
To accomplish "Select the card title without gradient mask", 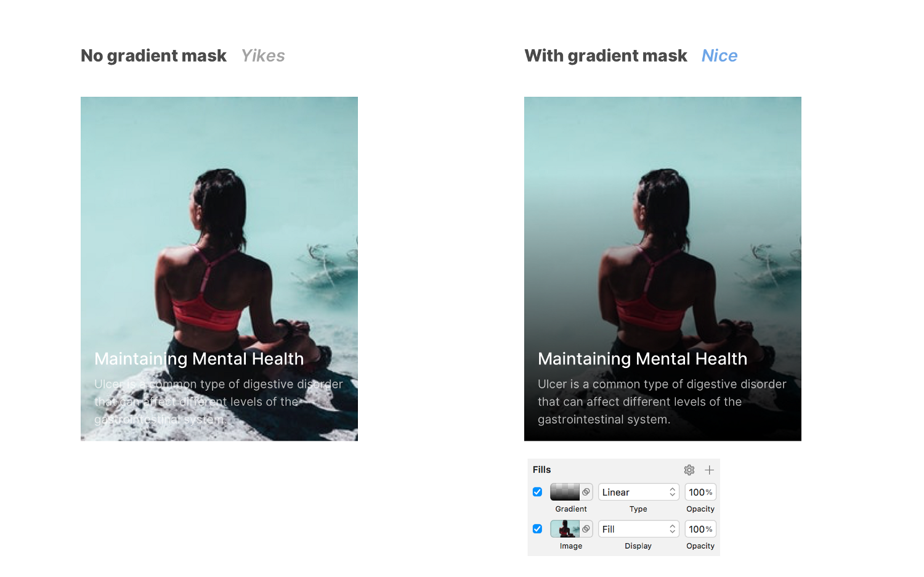I will tap(199, 359).
